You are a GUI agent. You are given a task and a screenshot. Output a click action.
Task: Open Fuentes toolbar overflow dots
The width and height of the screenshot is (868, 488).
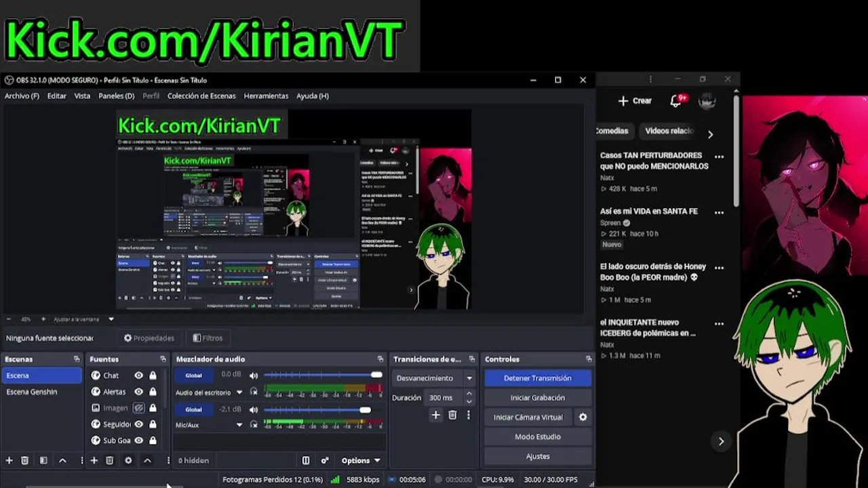167,460
